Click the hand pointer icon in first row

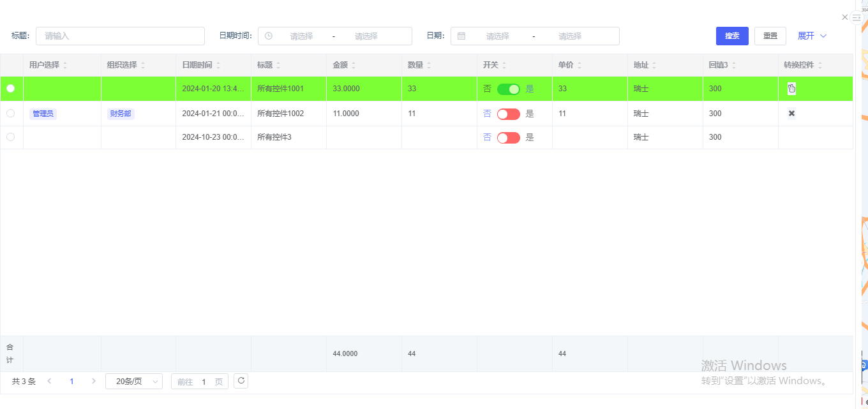click(791, 89)
